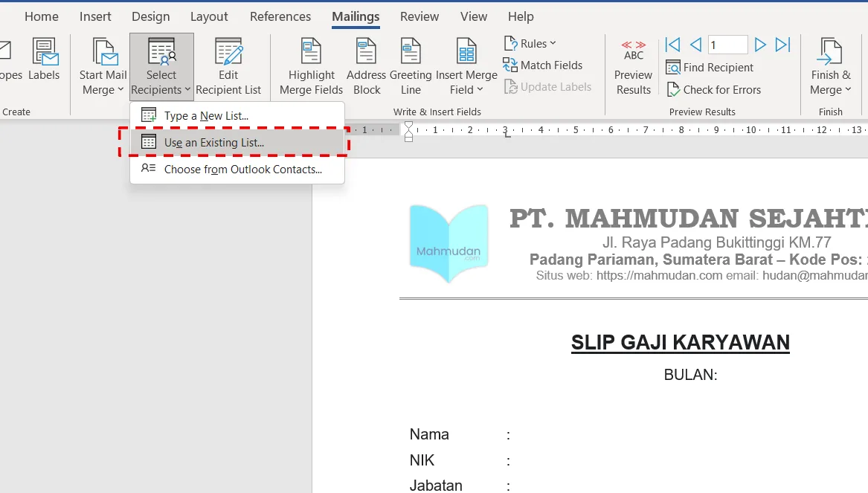868x493 pixels.
Task: Expand the Insert Merge Field arrow
Action: pyautogui.click(x=480, y=89)
